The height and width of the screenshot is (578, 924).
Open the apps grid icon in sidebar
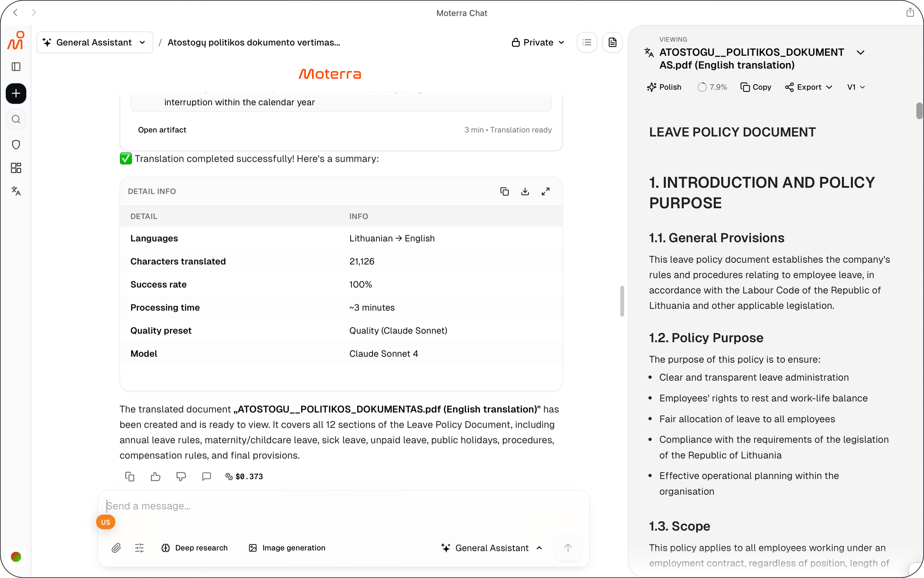[x=16, y=168]
